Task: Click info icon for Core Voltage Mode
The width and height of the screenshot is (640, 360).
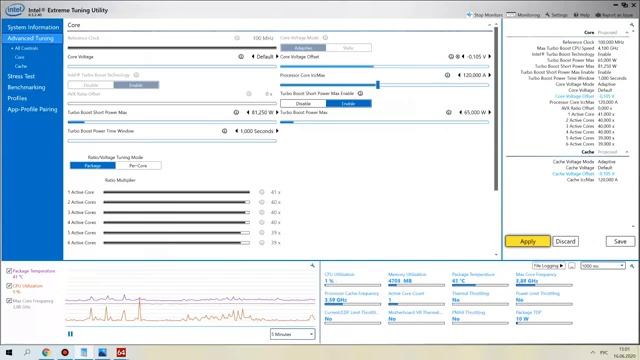Action: (325, 38)
